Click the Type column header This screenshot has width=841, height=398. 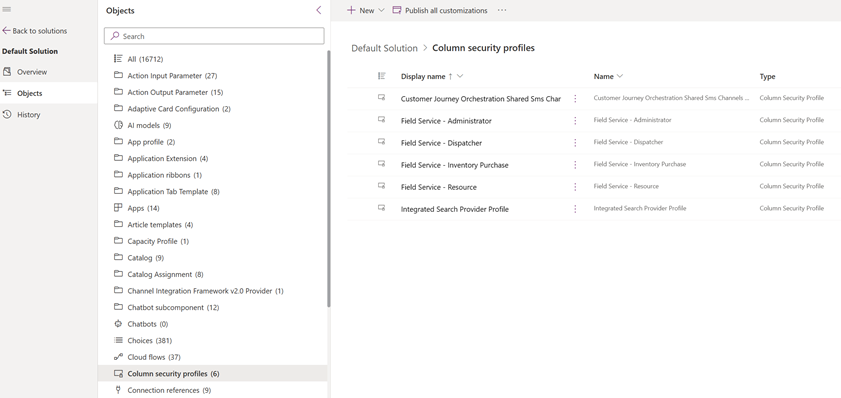(767, 77)
